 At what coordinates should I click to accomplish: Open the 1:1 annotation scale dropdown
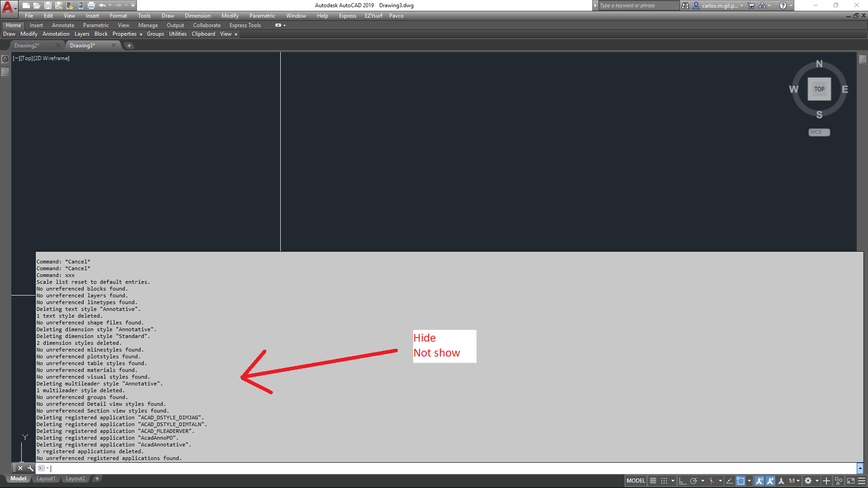[793, 481]
